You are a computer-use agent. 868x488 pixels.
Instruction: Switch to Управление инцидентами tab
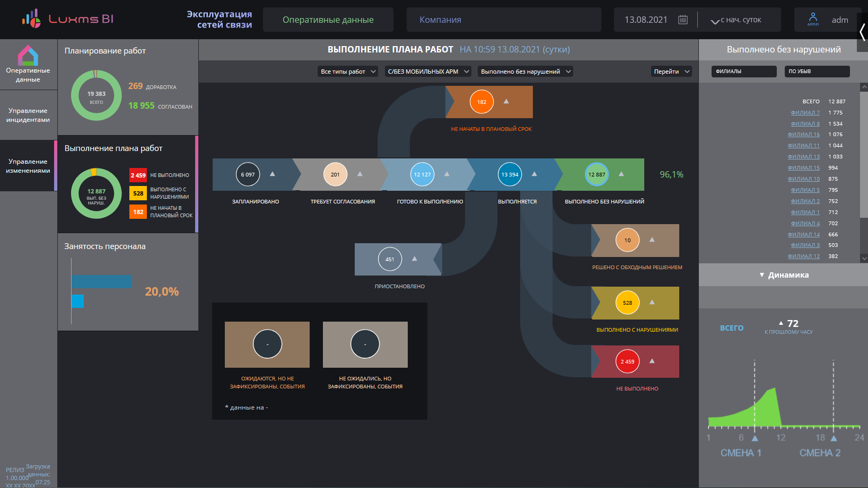point(28,115)
